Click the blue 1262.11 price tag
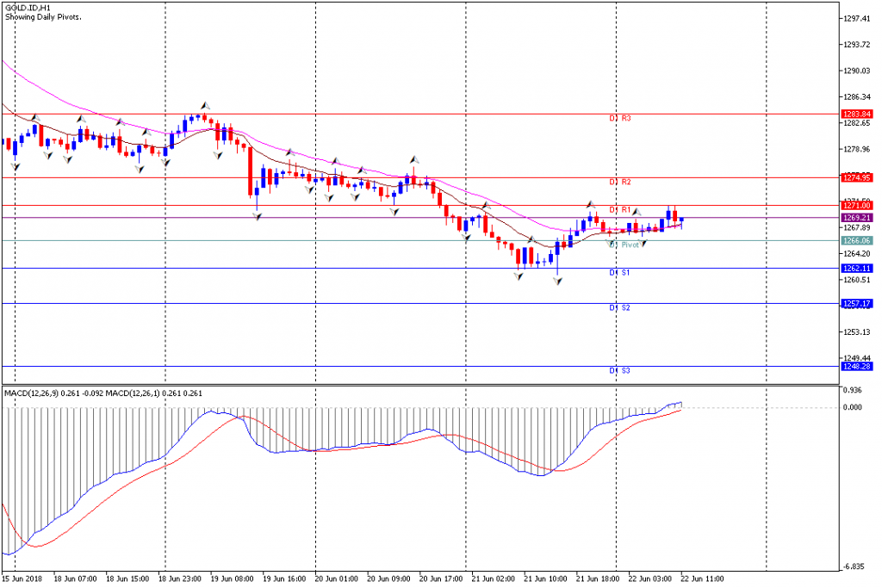 pyautogui.click(x=856, y=269)
